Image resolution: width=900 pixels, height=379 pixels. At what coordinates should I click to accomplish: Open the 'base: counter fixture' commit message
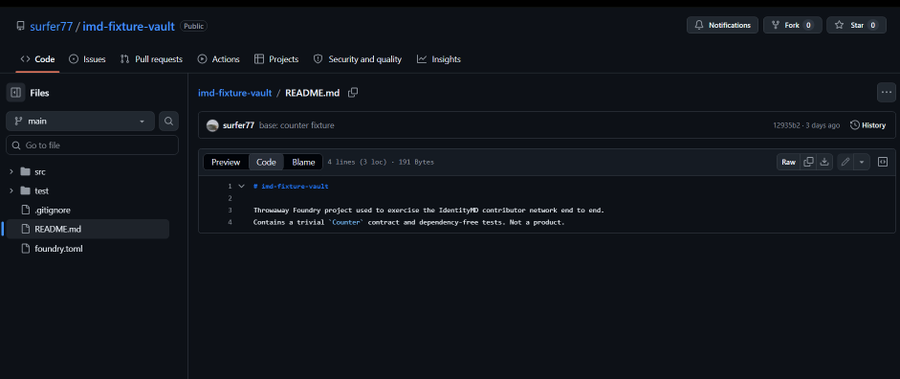tap(296, 125)
